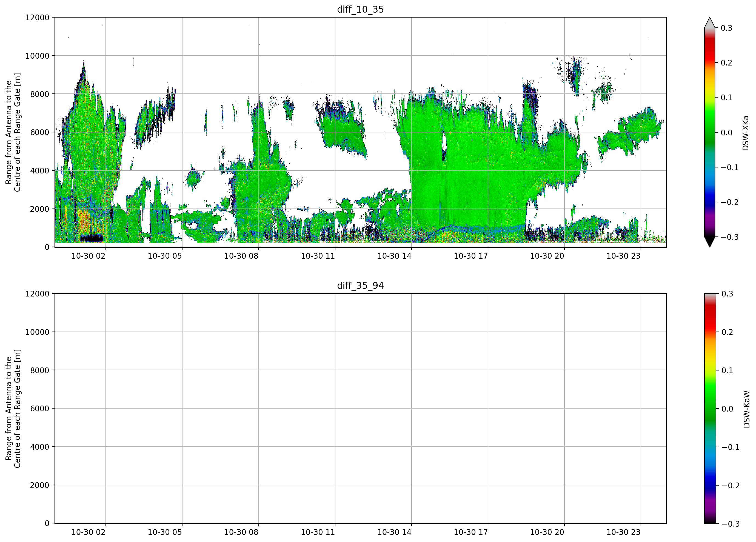
Task: Click the bottom plot's 2000 y-axis label
Action: point(40,485)
